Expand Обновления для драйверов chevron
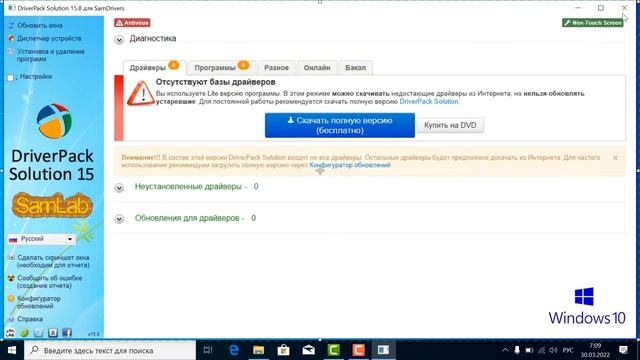 (x=119, y=219)
